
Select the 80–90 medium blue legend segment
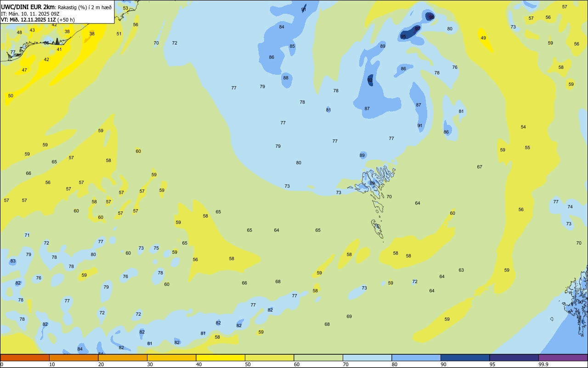416,357
